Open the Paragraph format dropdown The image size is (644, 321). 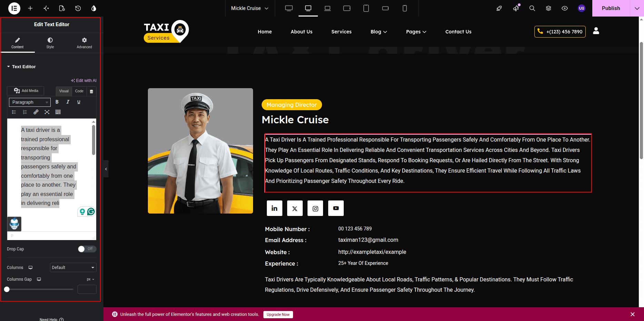pos(30,102)
